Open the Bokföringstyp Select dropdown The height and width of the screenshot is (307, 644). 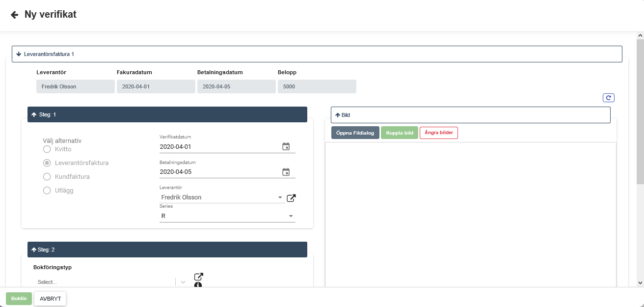click(106, 282)
